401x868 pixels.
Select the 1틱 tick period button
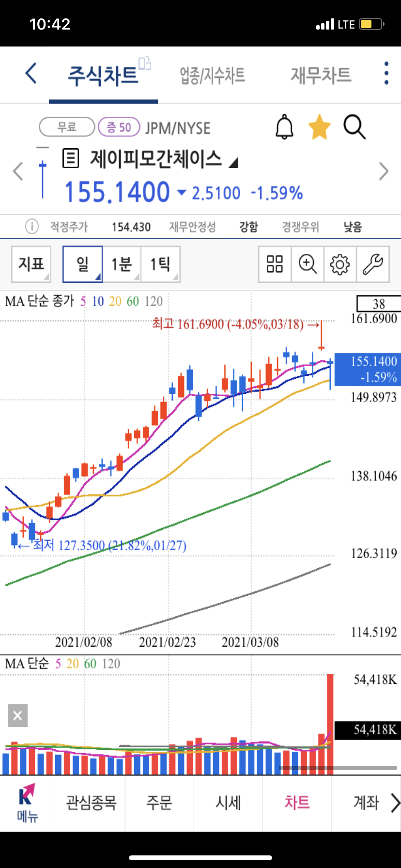pos(160,264)
